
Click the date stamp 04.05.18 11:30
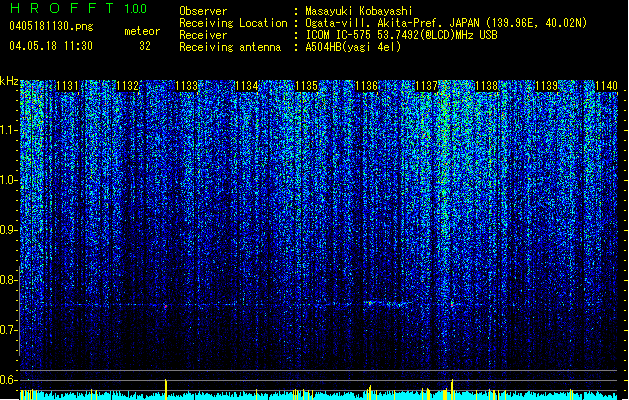pyautogui.click(x=51, y=46)
